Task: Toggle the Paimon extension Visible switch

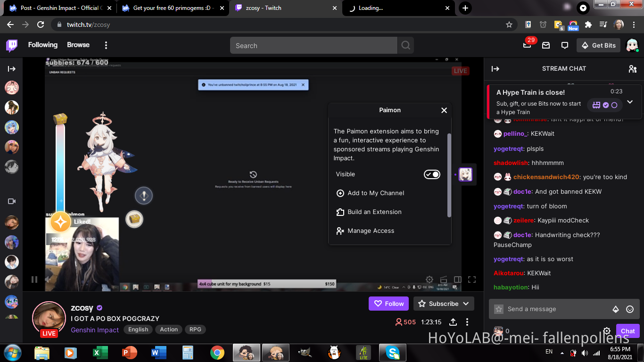Action: [431, 174]
